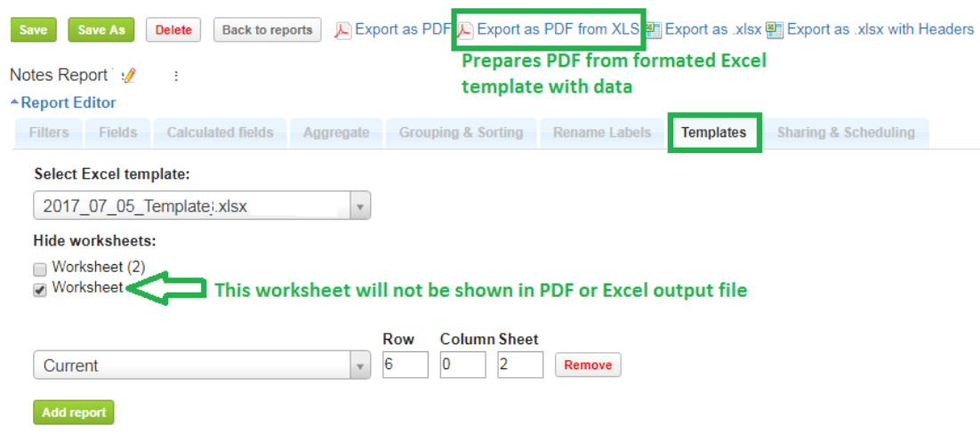Click the PDF icon beside Export as PDF

[x=342, y=30]
